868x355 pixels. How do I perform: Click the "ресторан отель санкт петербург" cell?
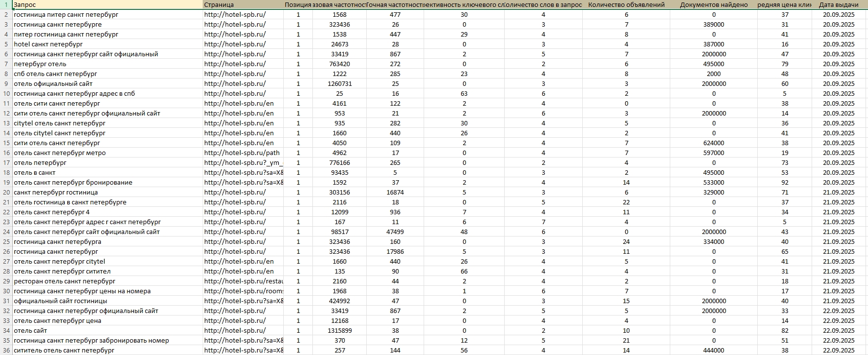64,281
